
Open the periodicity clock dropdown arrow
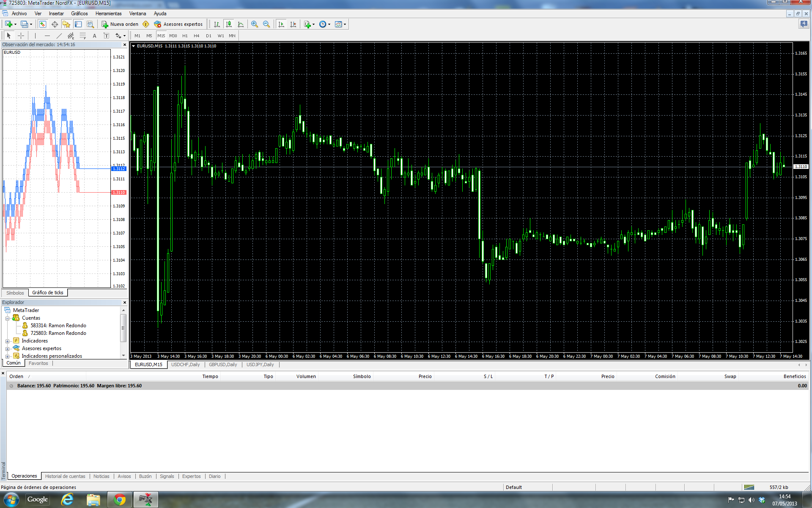coord(329,24)
